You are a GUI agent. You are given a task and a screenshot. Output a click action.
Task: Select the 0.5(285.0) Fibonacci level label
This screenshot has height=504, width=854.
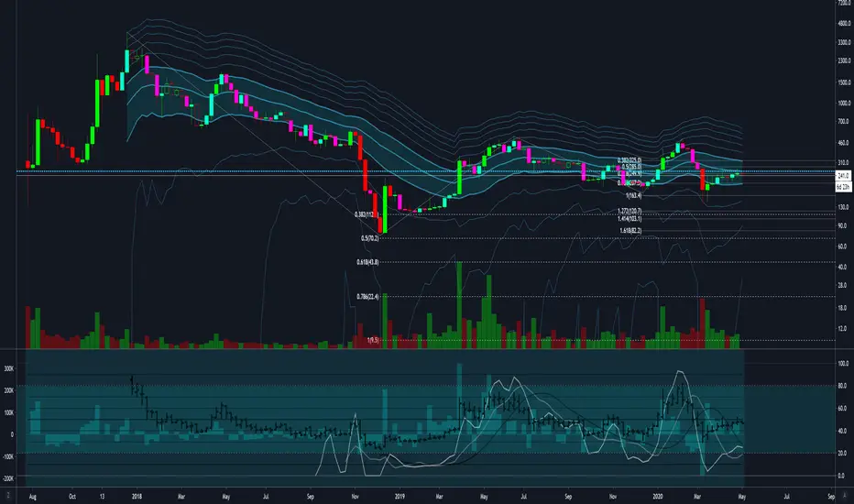(x=631, y=167)
